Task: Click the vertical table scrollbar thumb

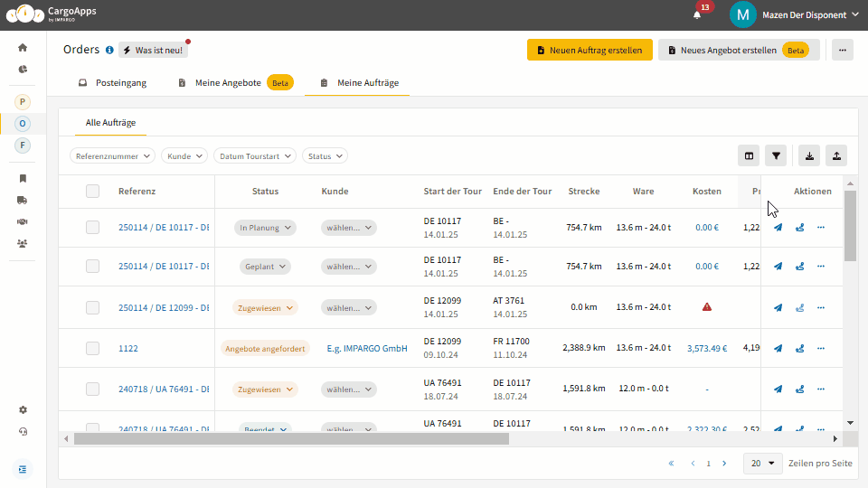Action: tap(850, 226)
